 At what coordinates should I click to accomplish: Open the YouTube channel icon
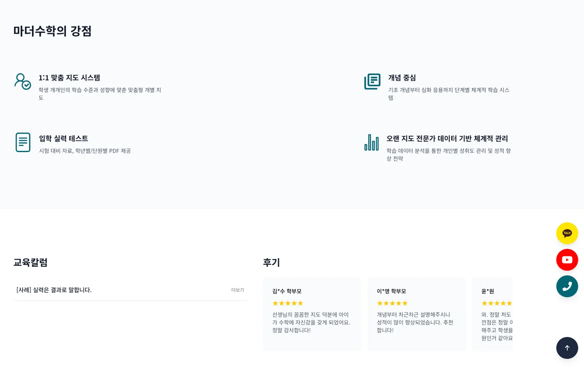(567, 259)
